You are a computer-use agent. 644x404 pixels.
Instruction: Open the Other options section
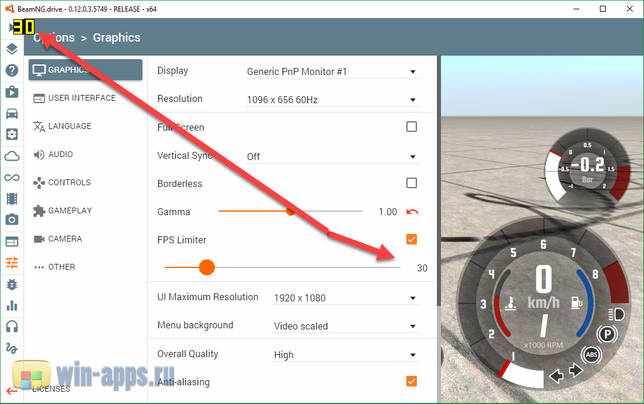[85, 267]
